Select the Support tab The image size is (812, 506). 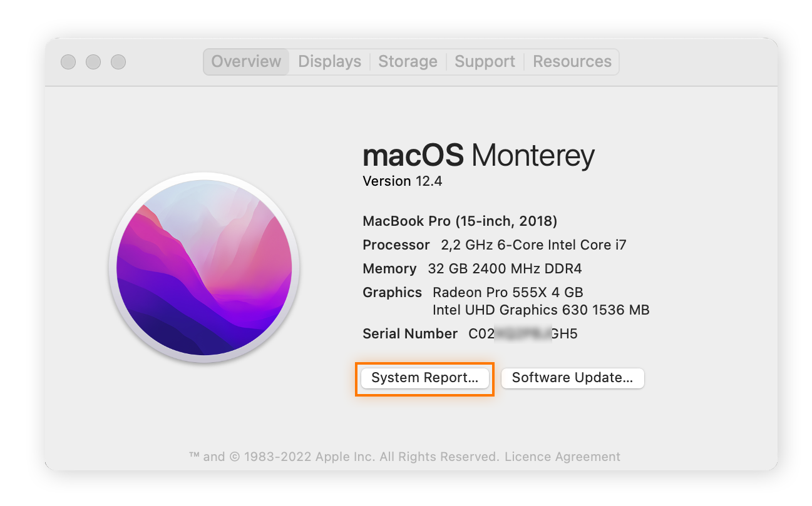click(485, 61)
